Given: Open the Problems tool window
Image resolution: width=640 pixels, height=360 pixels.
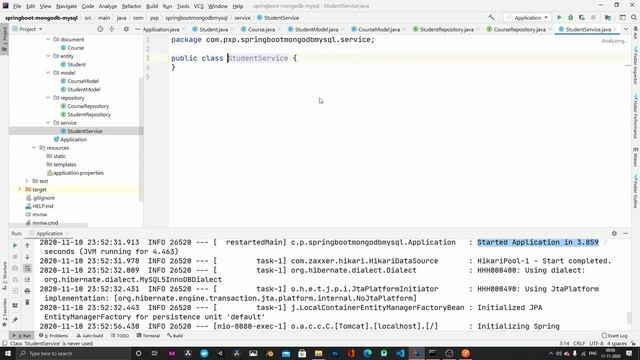Looking at the screenshot, I should [53, 336].
